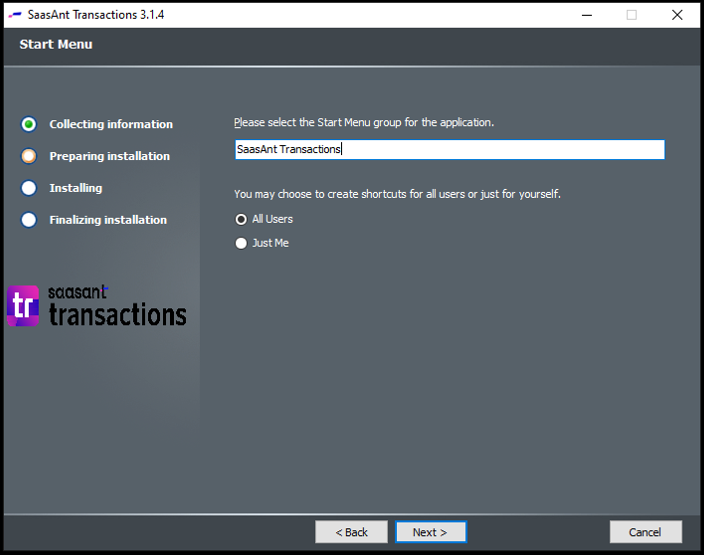Viewport: 704px width, 555px height.
Task: Click the 'You may choose to create shortcuts' text
Action: click(x=397, y=194)
